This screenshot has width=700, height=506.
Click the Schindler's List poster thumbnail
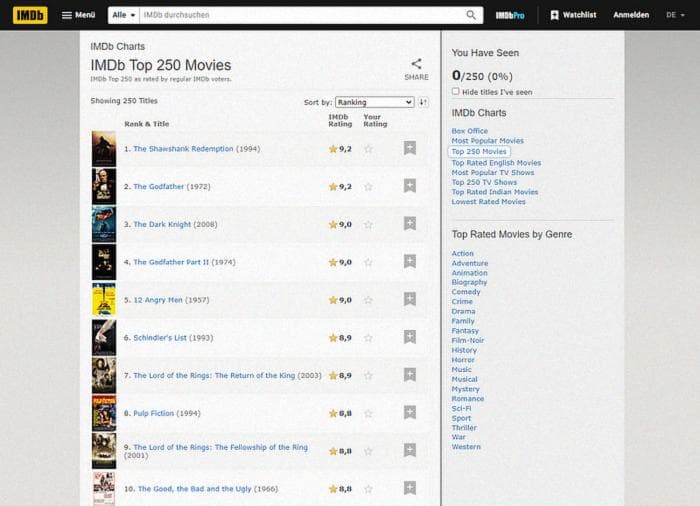coord(104,337)
